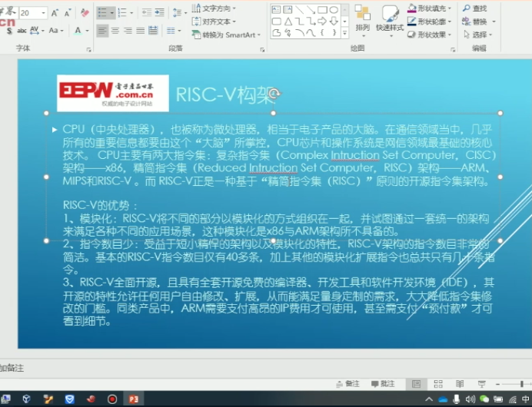Select the down block arrow shape
Viewport: 532px width, 407px height.
pos(334,22)
